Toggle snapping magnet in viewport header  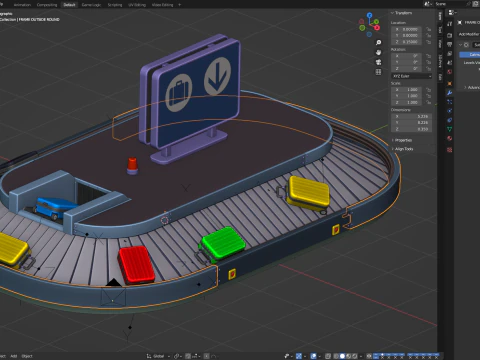click(x=188, y=356)
